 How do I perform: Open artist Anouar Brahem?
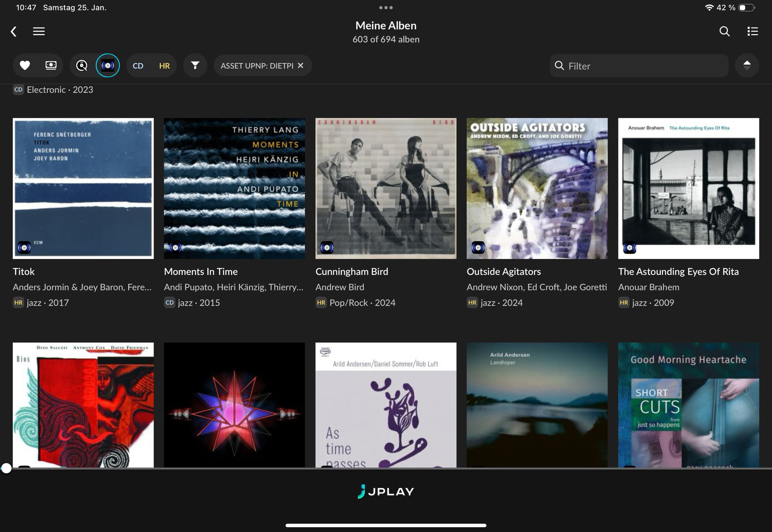(649, 287)
